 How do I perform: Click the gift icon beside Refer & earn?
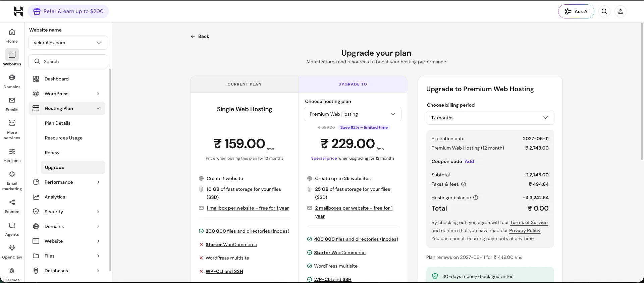(37, 11)
